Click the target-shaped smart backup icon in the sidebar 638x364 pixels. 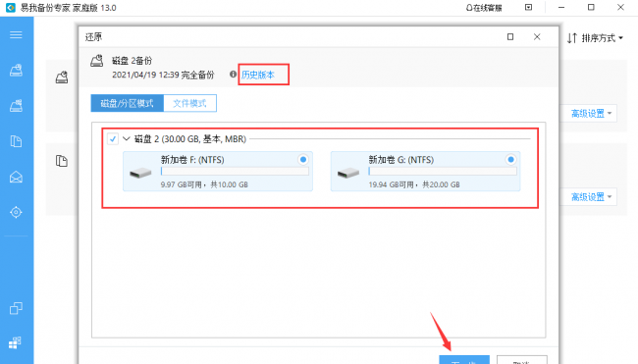pos(16,212)
